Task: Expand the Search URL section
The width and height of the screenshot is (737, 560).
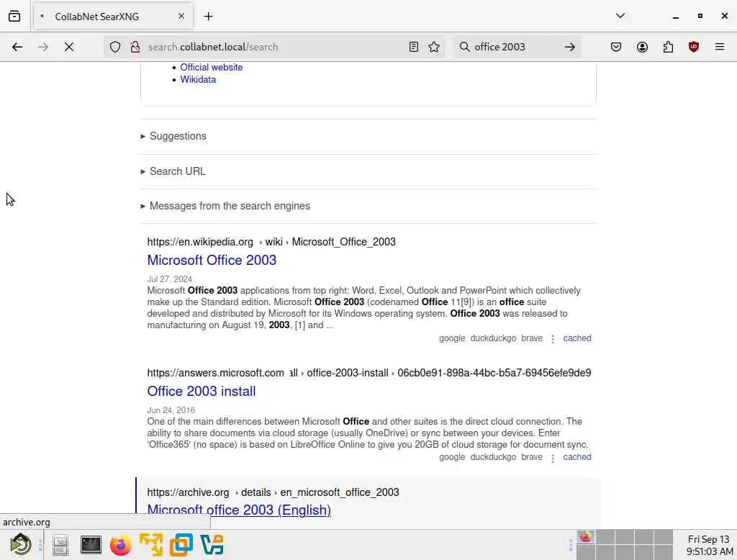Action: (177, 171)
